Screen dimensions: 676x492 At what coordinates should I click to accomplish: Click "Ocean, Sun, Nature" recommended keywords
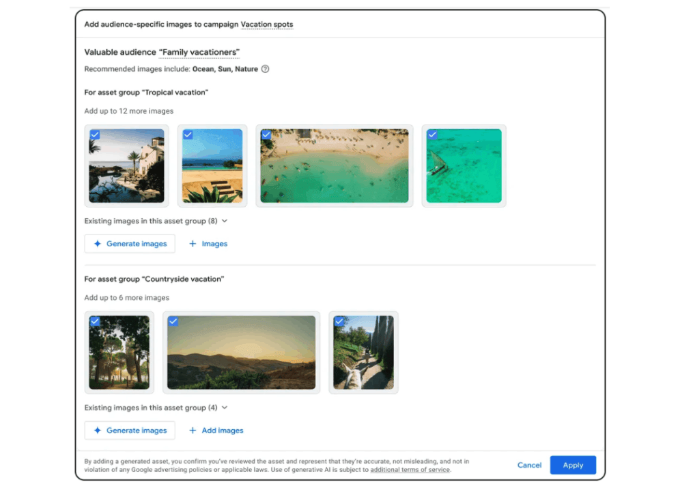225,69
